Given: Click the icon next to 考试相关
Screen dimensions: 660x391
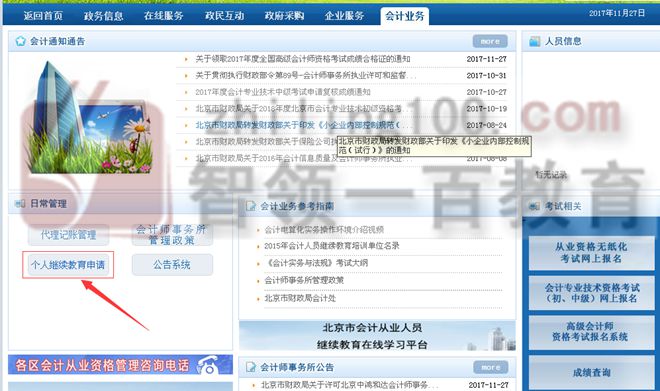Looking at the screenshot, I should point(535,206).
